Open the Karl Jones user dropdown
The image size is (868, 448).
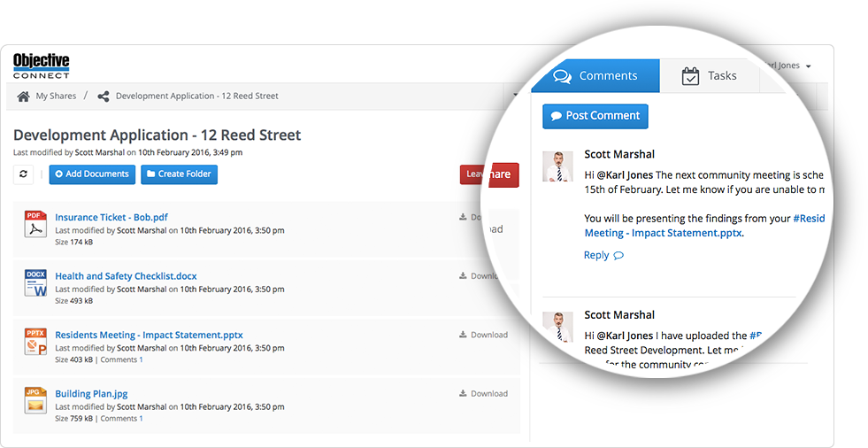[787, 66]
